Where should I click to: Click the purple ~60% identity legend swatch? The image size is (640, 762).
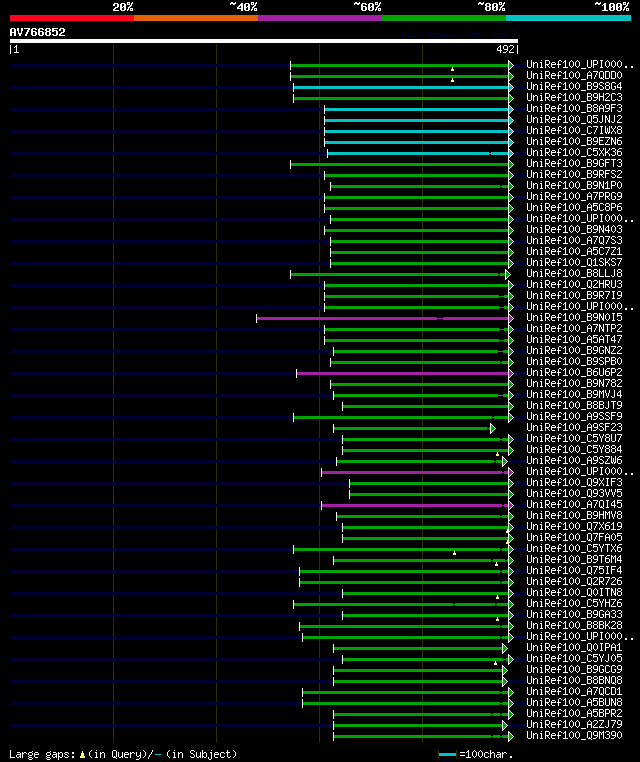[x=320, y=18]
